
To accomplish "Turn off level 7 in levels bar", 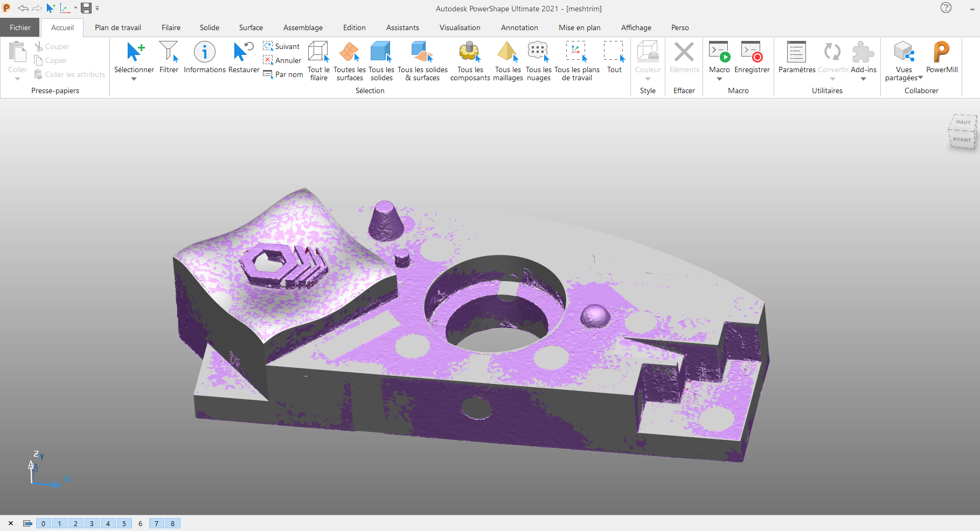I will (x=156, y=523).
